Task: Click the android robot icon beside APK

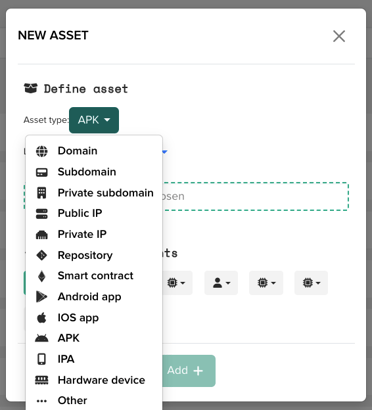Action: click(x=42, y=338)
